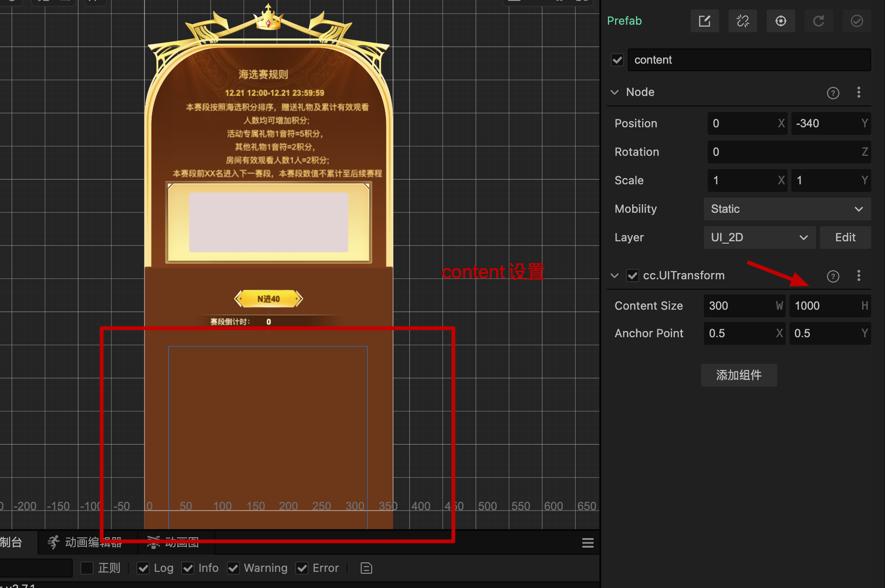The height and width of the screenshot is (588, 885).
Task: Click the Position X input field
Action: 747,123
